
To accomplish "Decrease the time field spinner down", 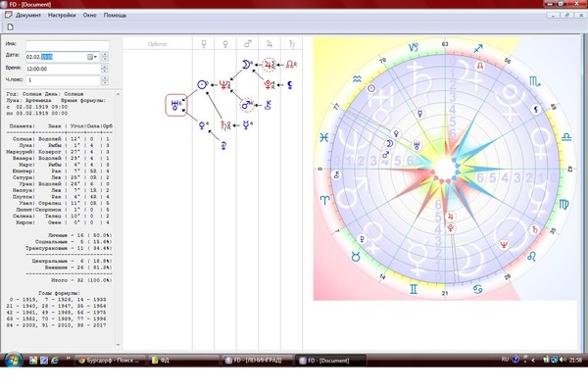I will (x=105, y=71).
